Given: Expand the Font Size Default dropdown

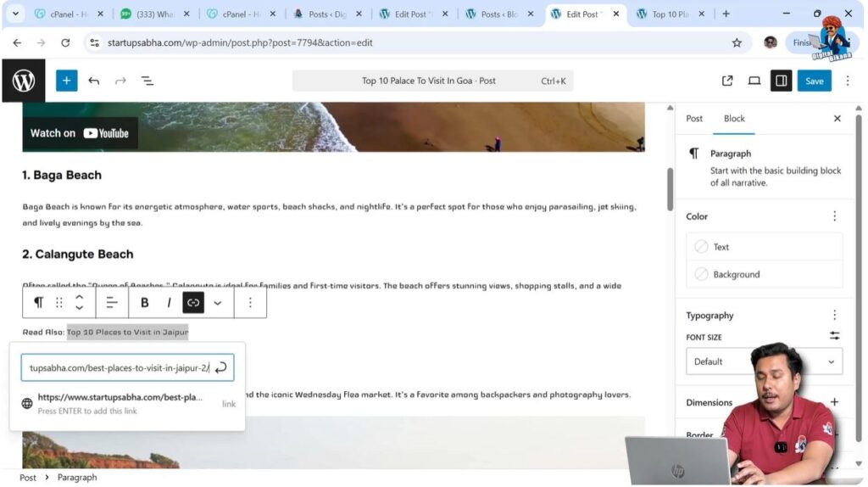Looking at the screenshot, I should click(x=764, y=361).
